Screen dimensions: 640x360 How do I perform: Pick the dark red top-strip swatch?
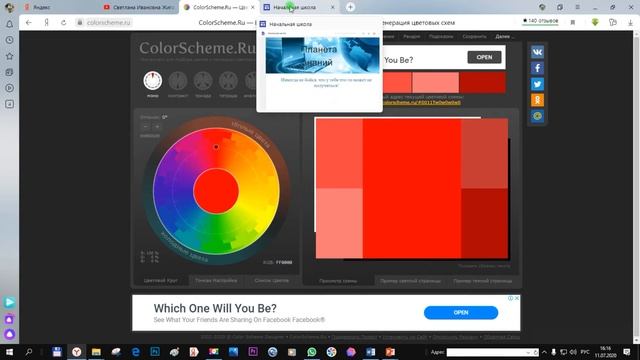[x=482, y=82]
